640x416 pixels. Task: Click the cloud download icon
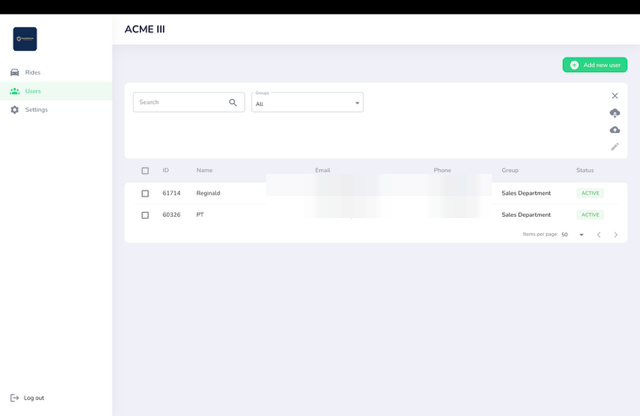(x=615, y=113)
